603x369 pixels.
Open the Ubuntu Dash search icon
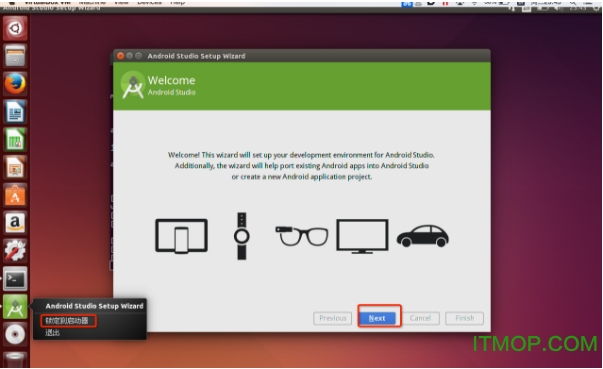click(x=15, y=28)
